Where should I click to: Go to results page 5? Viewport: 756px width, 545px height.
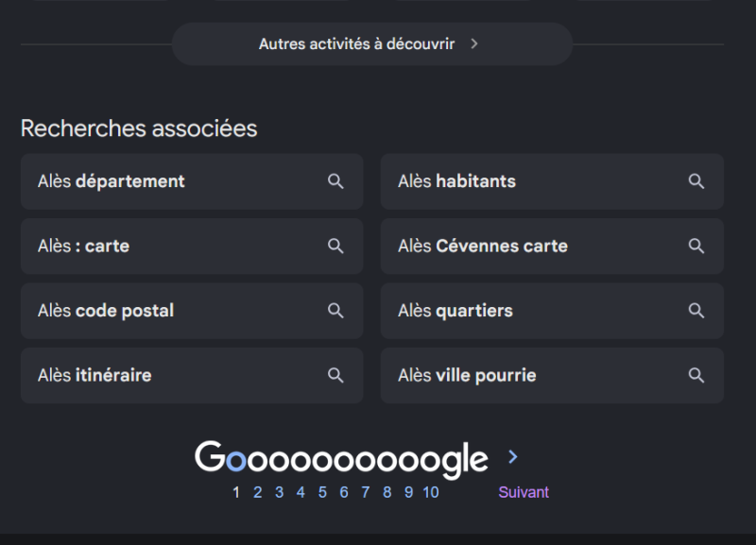pos(322,492)
